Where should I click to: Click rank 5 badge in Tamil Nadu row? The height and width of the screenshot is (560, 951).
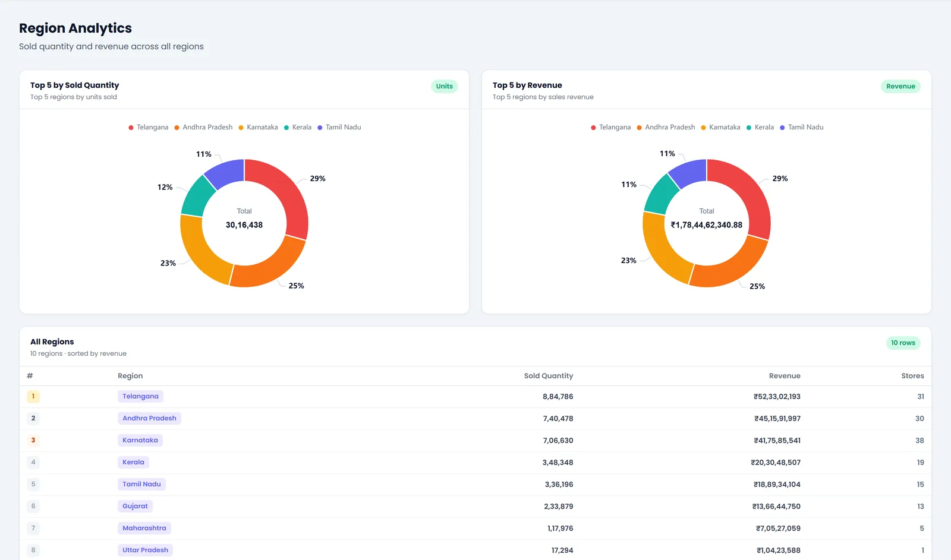[x=33, y=484]
